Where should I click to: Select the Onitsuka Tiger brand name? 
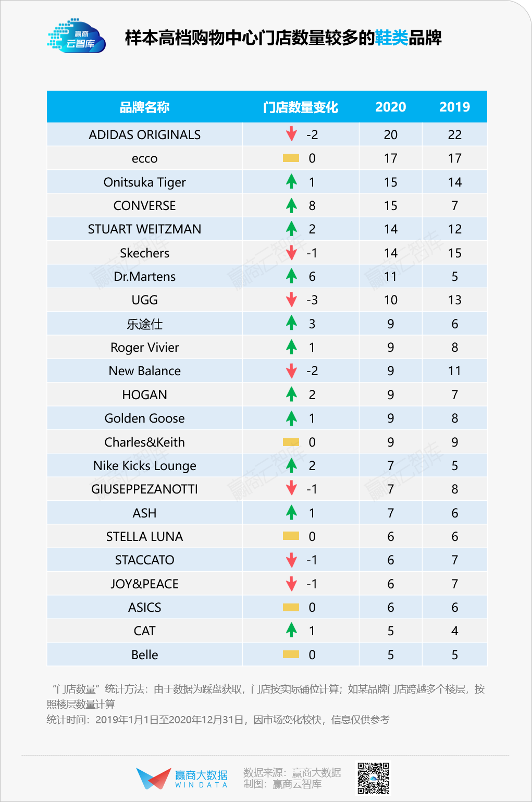(144, 182)
